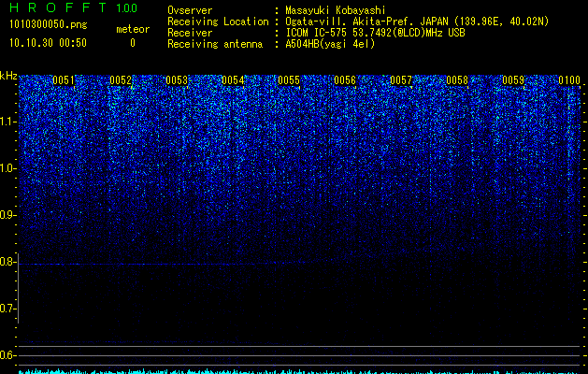Click the 0052 time marker
This screenshot has width=588, height=374.
[x=121, y=80]
